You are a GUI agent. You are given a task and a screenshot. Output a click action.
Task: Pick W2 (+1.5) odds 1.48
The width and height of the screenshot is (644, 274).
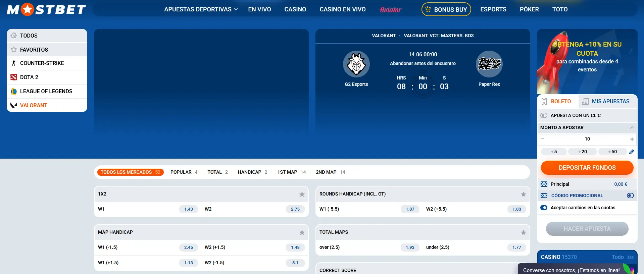click(295, 247)
